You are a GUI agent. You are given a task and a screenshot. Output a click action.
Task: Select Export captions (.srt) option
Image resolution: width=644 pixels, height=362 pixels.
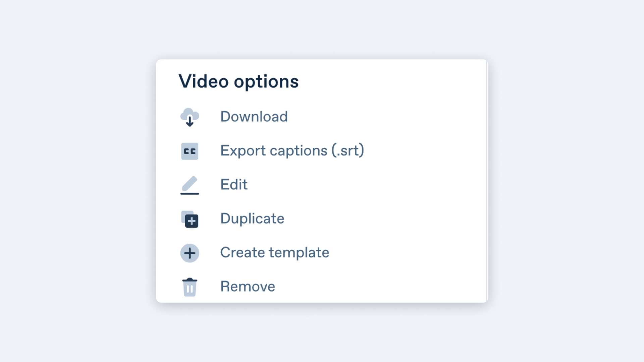(x=292, y=150)
